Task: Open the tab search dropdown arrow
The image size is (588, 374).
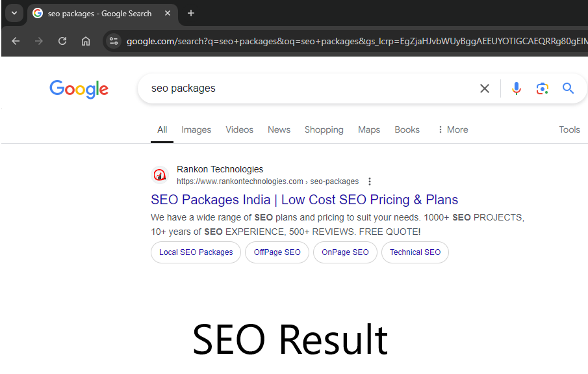Action: pyautogui.click(x=14, y=13)
